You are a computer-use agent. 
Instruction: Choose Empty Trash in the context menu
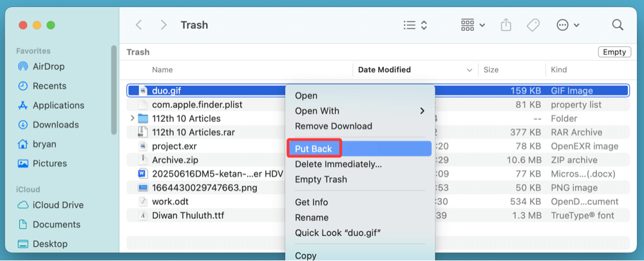[321, 179]
